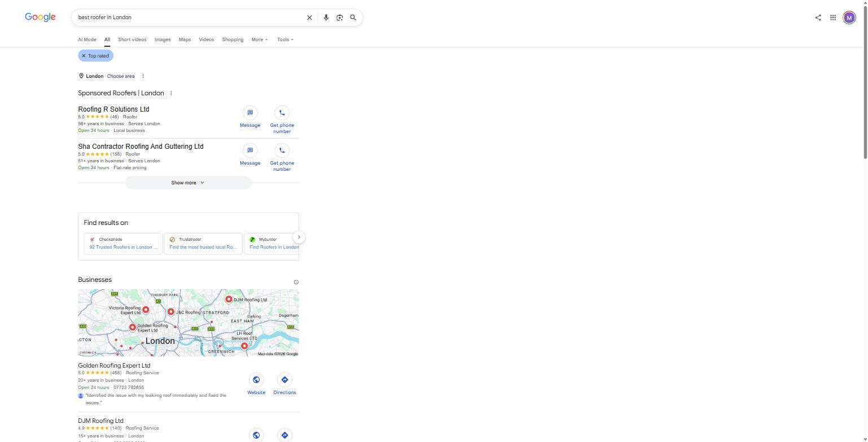
Task: Open DJM Roofing Ltd listing title
Action: [x=100, y=421]
